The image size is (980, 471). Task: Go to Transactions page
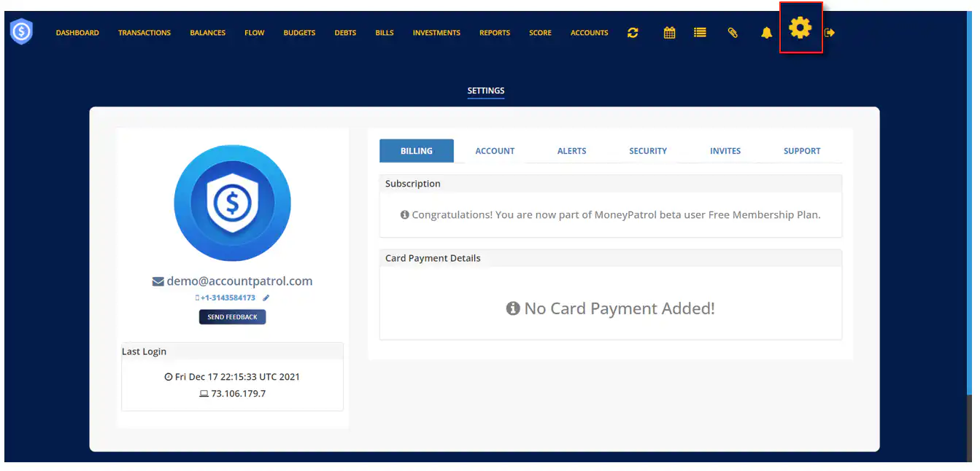(x=144, y=33)
